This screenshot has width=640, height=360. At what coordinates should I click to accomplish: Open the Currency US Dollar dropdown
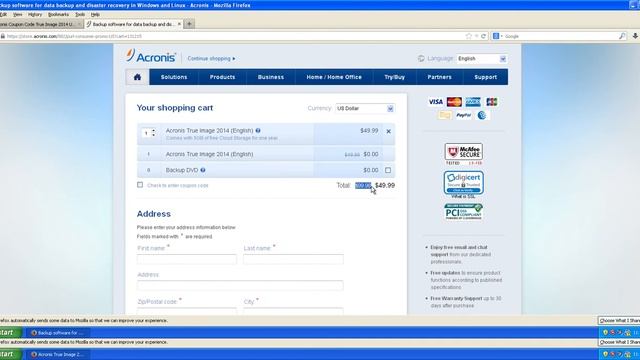[x=365, y=109]
